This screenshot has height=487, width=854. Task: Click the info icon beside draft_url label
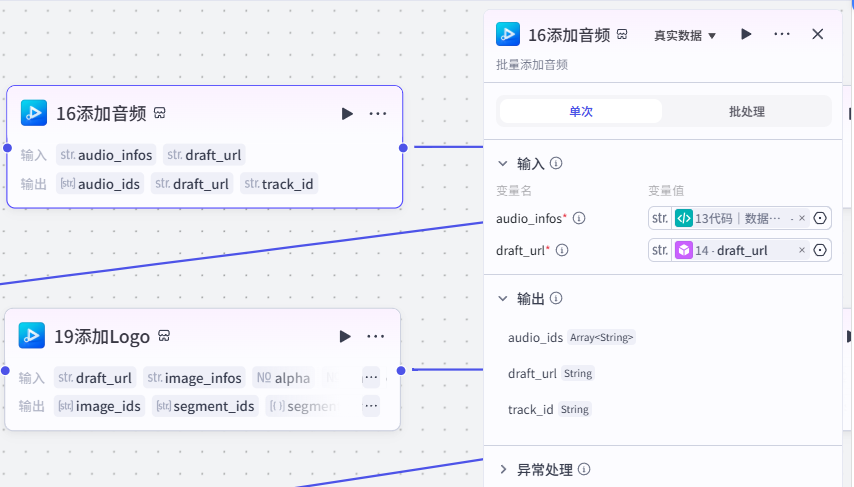pos(562,250)
